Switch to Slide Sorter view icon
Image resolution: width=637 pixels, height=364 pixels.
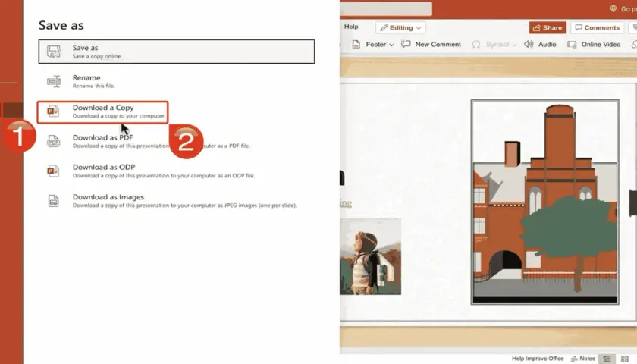[x=625, y=359]
